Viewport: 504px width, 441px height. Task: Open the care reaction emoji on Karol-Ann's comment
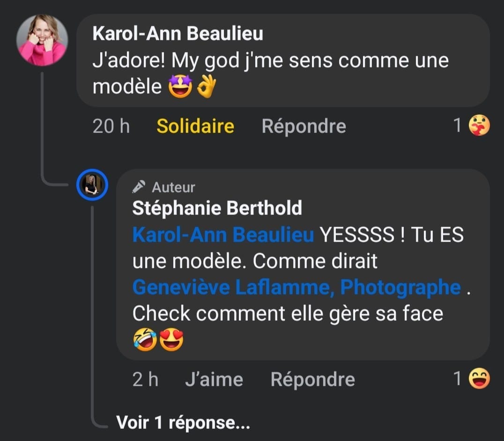coord(479,125)
